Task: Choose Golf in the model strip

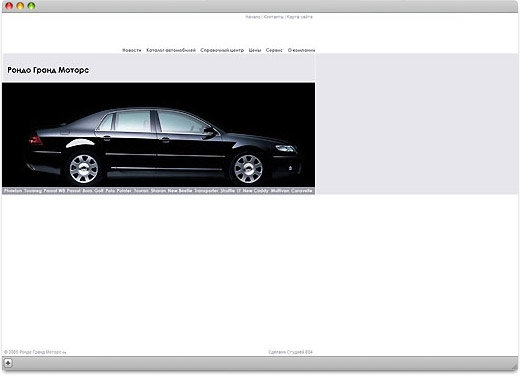Action: click(99, 191)
